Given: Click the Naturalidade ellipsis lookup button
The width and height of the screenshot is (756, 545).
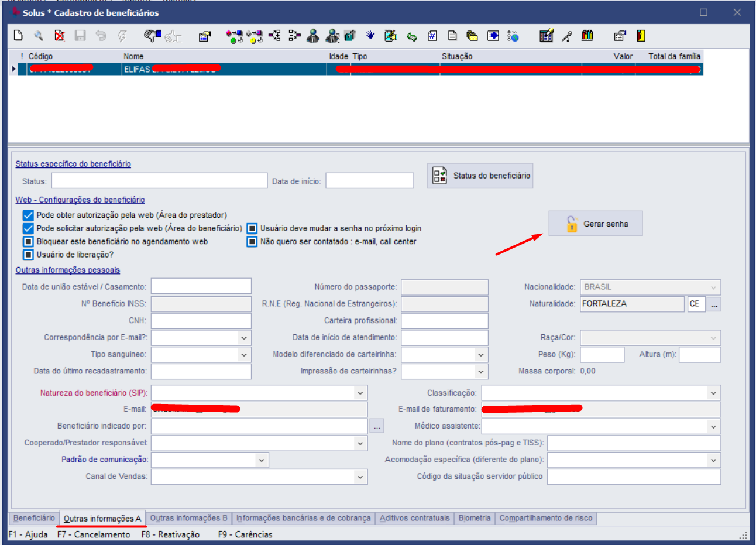Looking at the screenshot, I should 714,304.
